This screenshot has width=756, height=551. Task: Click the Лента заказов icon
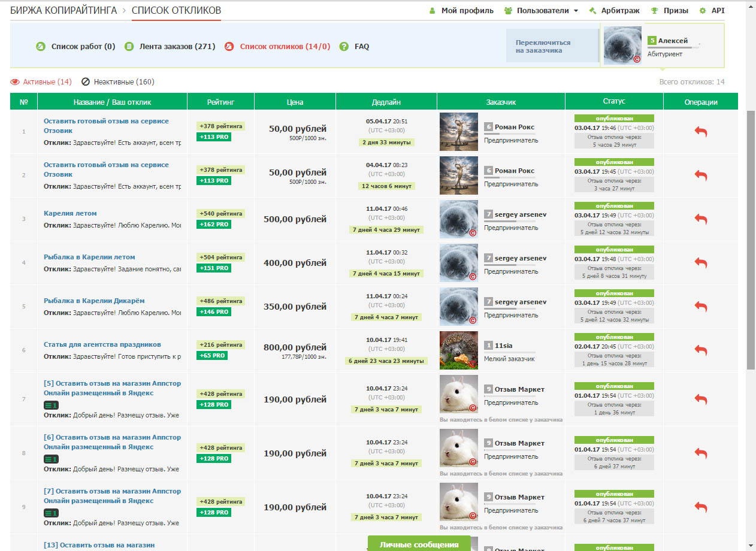coord(129,46)
